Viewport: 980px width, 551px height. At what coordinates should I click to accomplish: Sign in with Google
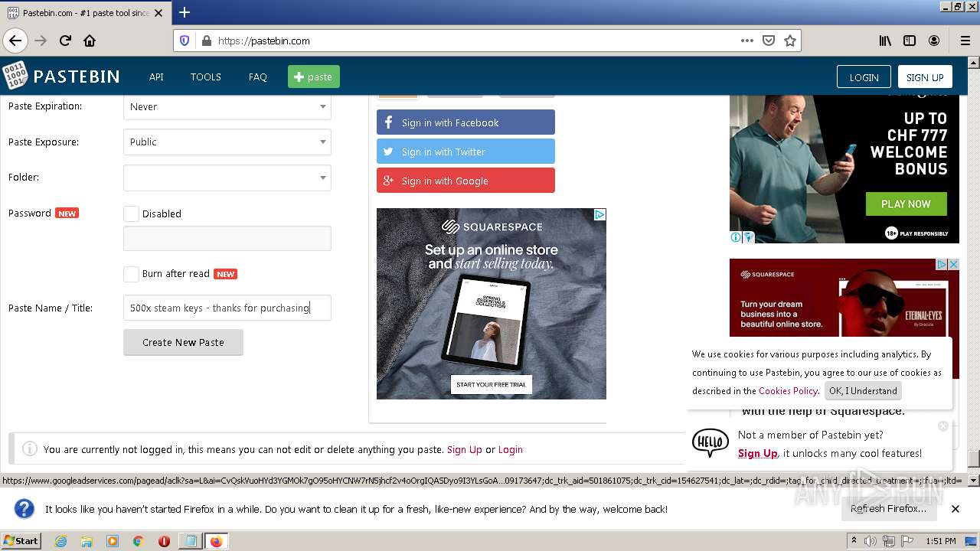[x=465, y=181]
